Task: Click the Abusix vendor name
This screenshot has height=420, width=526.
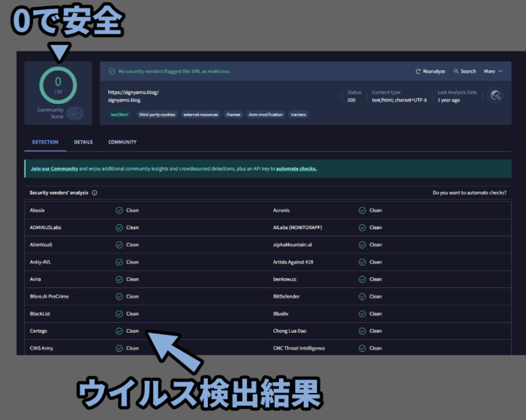Action: 37,210
